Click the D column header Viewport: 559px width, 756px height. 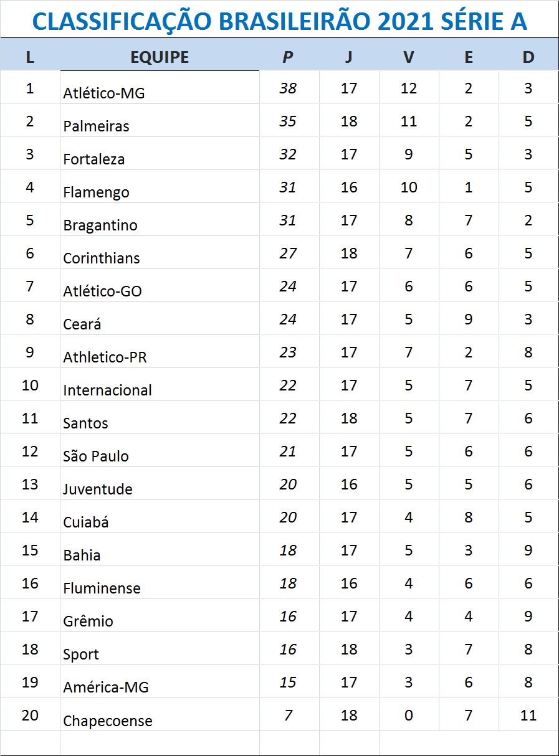tap(528, 57)
